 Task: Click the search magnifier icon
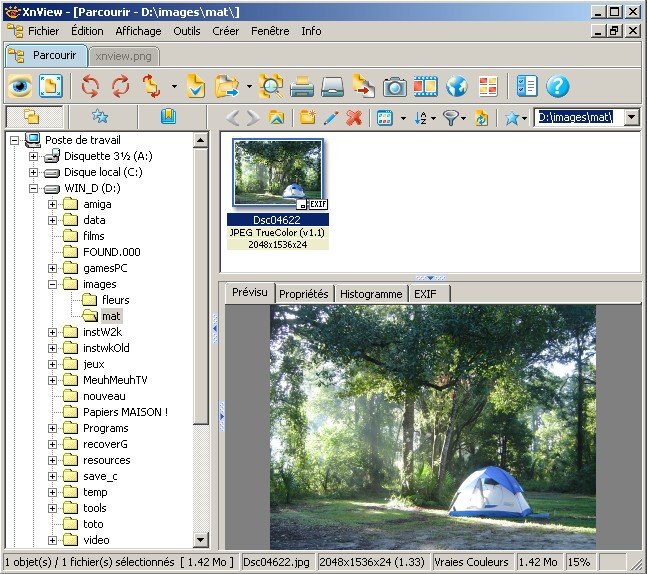[271, 86]
